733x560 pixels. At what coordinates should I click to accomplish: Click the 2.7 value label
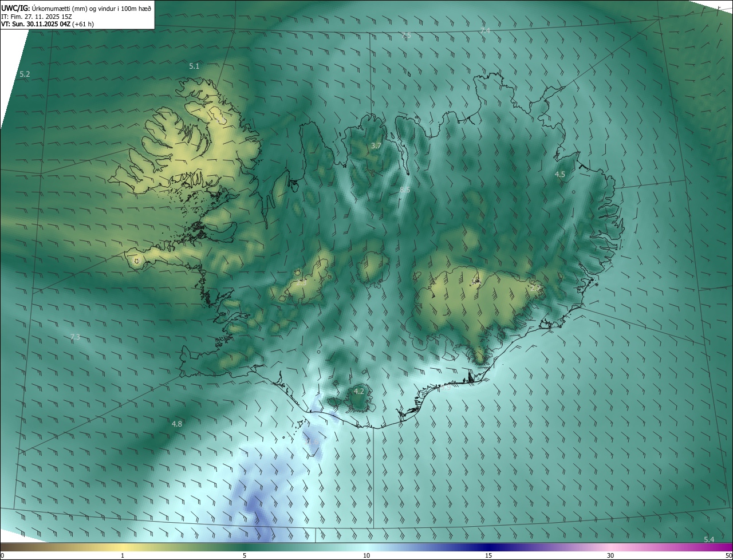[534, 288]
